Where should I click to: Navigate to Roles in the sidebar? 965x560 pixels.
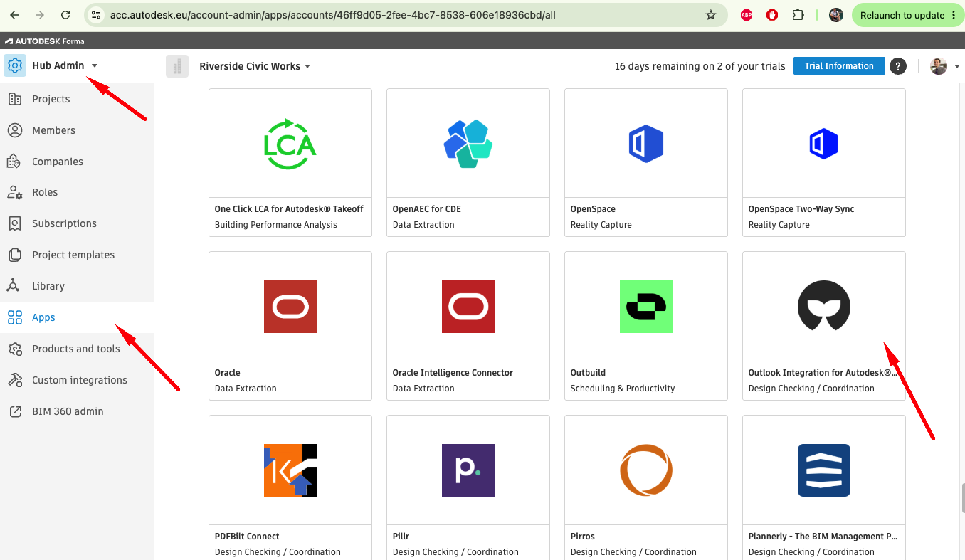coord(77,192)
